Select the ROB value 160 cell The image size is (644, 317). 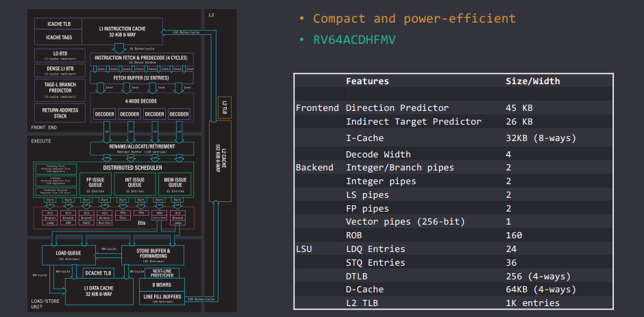point(514,235)
